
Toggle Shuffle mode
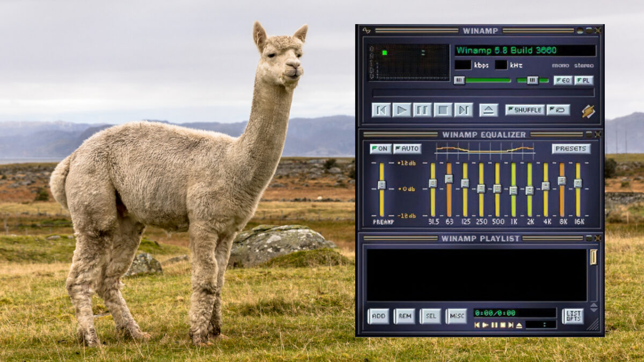(525, 110)
